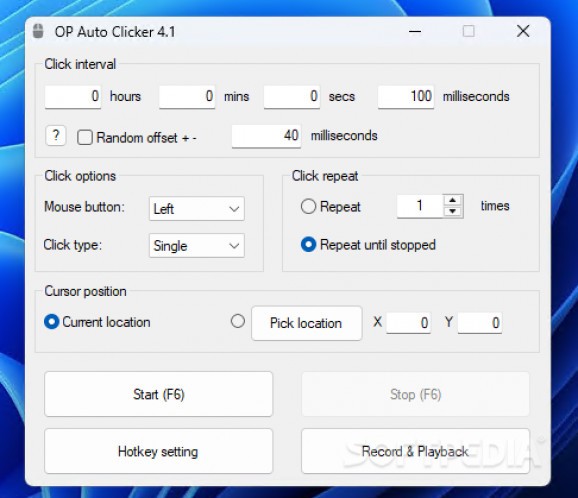Viewport: 578px width, 498px height.
Task: Click the Start (F6) button
Action: [x=159, y=394]
